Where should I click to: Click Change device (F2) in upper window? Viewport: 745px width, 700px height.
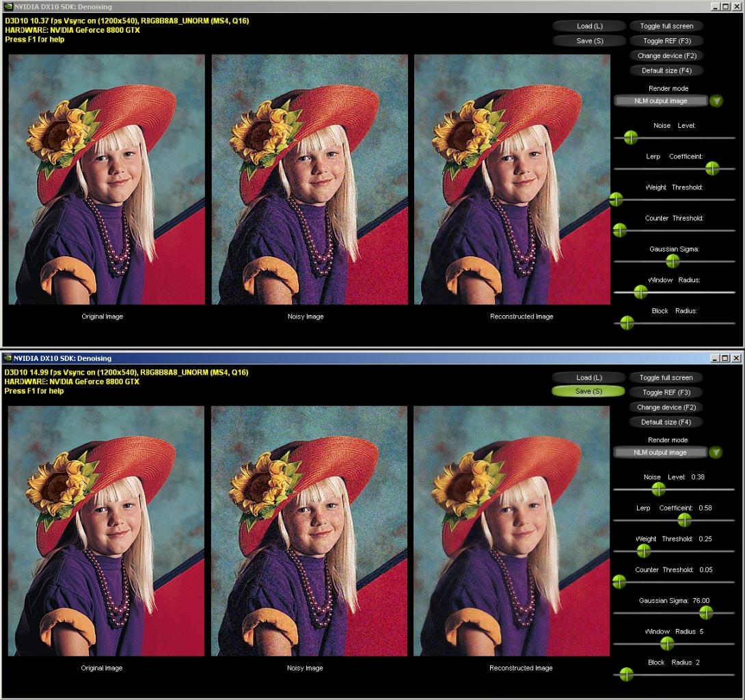(666, 55)
